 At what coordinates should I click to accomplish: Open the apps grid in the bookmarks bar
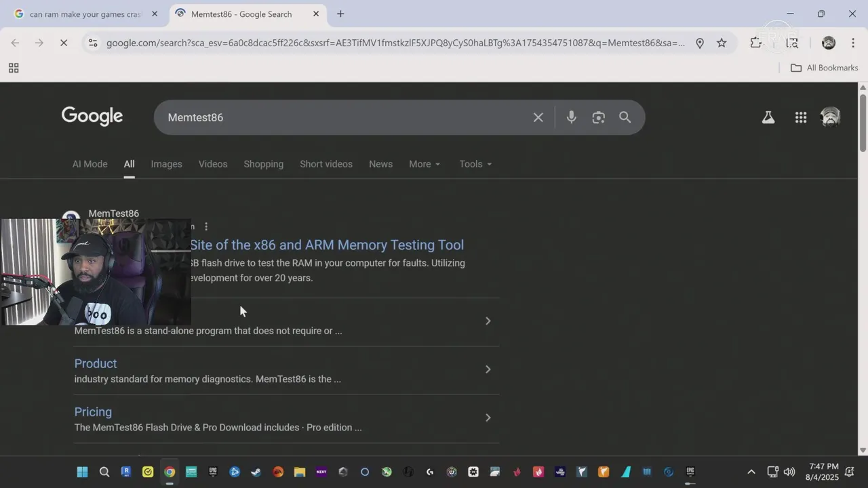[x=14, y=68]
